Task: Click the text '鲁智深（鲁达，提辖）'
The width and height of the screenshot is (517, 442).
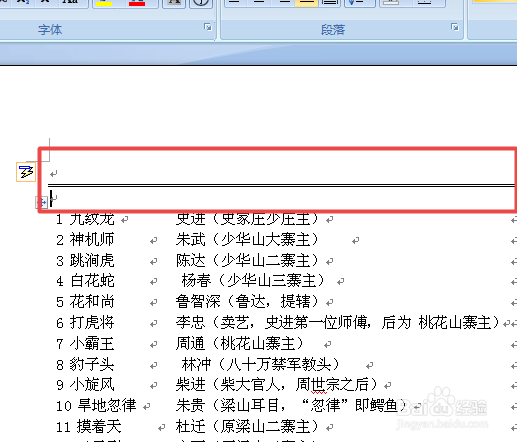Action: pos(247,302)
